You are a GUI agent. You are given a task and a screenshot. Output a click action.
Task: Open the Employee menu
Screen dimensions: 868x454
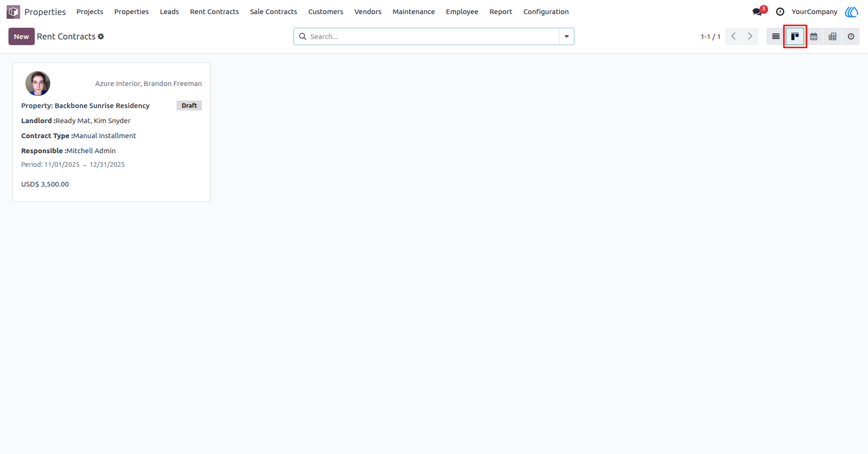click(x=462, y=12)
